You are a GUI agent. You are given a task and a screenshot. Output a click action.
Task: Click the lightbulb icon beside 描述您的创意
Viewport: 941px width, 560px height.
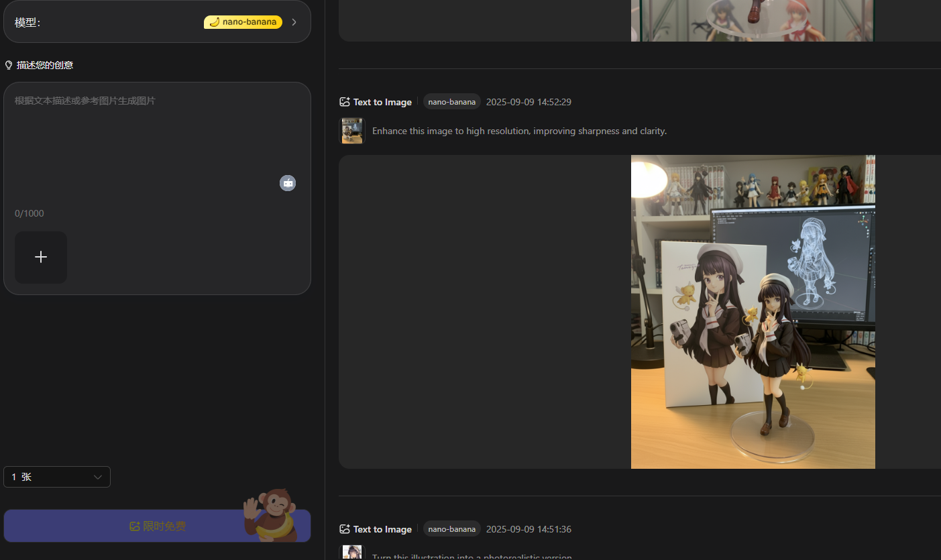[x=9, y=65]
